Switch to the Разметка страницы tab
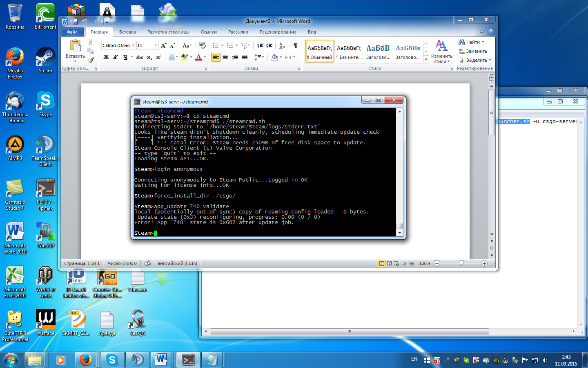The image size is (588, 368). click(168, 32)
